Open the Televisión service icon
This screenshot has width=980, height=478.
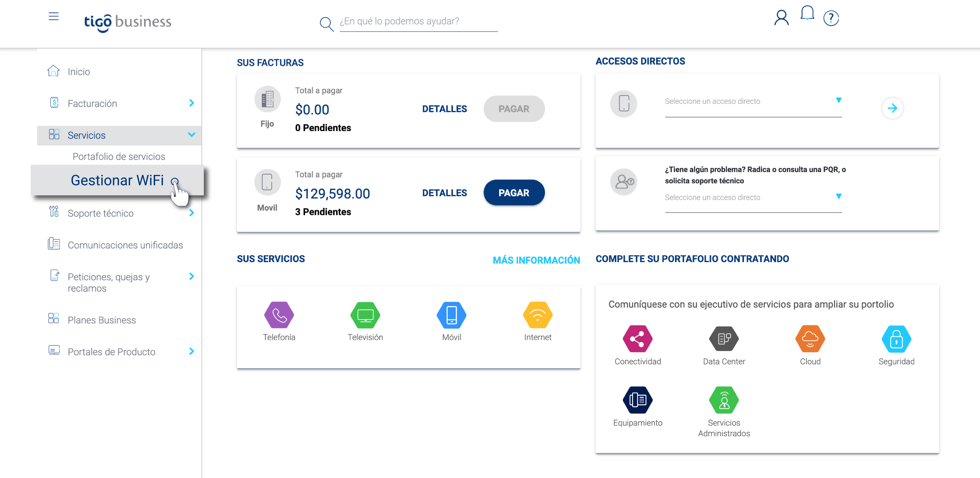(x=365, y=315)
